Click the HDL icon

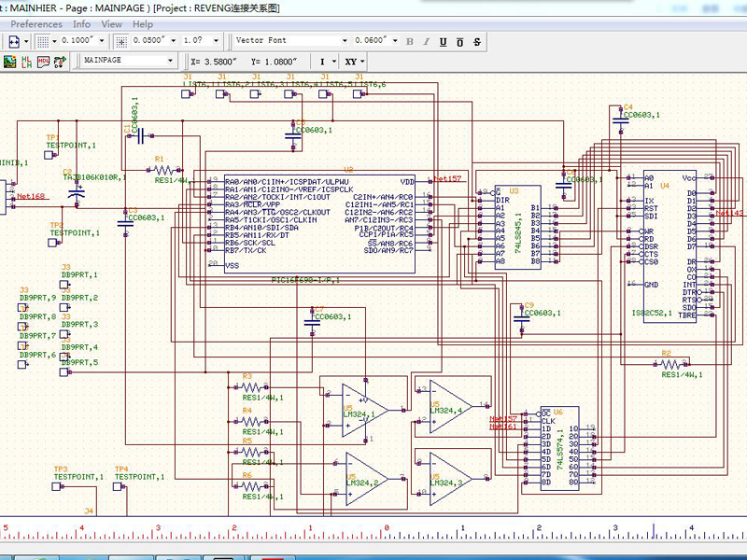43,62
